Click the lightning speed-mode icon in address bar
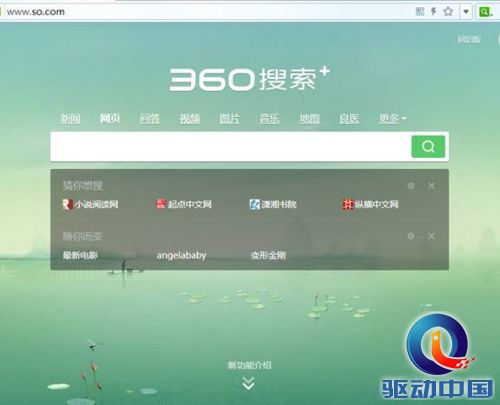Screen dimensions: 500x405 434,11
